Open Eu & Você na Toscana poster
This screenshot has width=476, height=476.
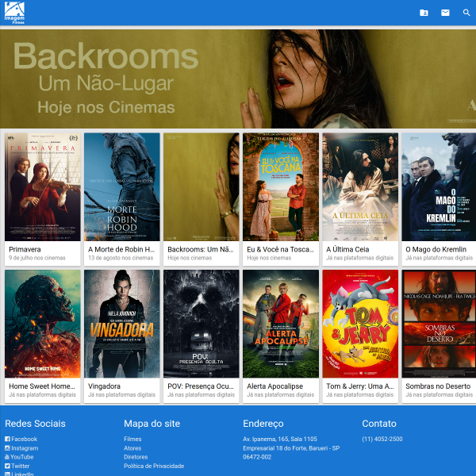[281, 187]
